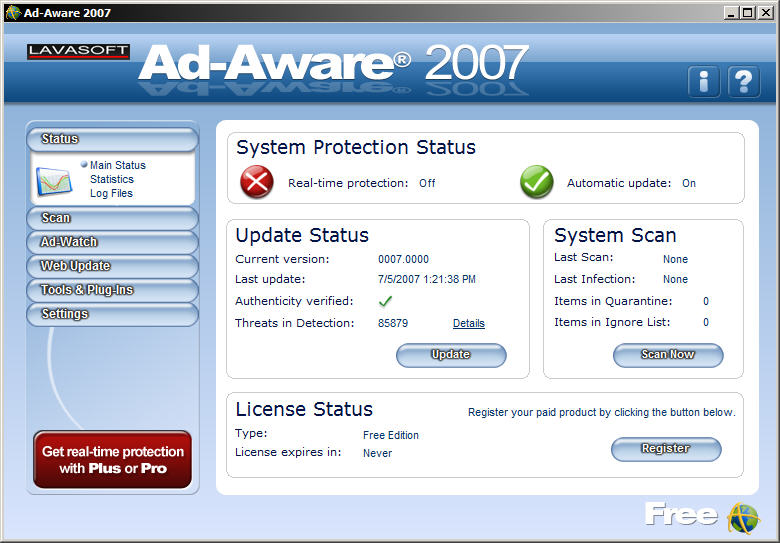The width and height of the screenshot is (780, 543).
Task: Click the Real-time protection 'Off' value
Action: [427, 183]
